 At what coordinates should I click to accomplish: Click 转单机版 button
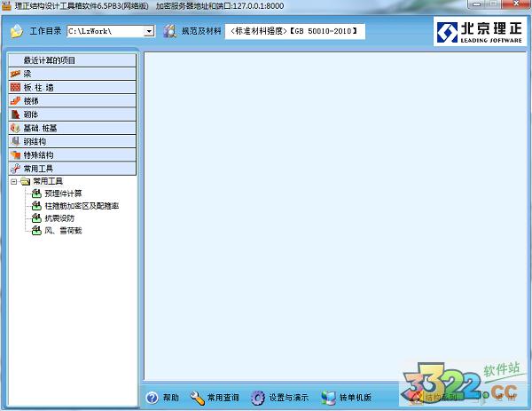pos(347,398)
